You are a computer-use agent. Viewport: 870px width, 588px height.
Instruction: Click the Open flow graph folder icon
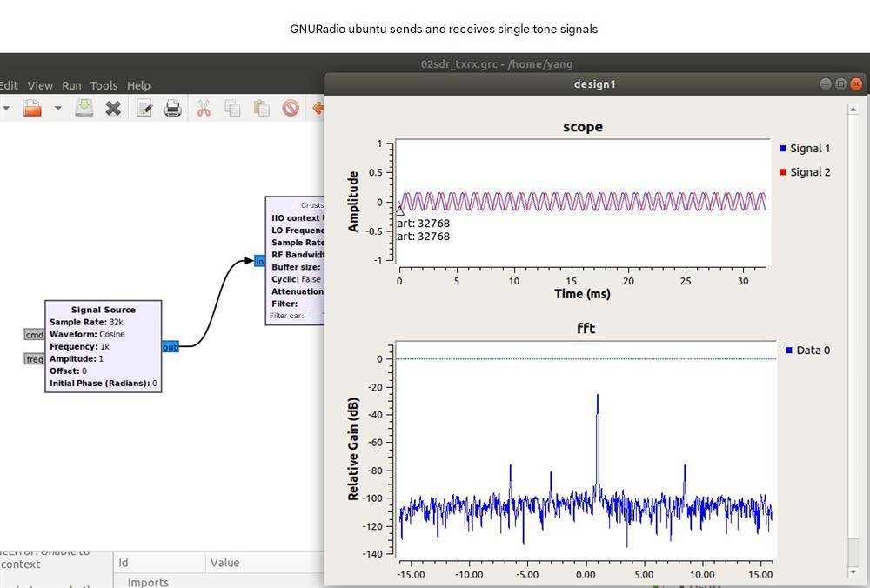32,108
